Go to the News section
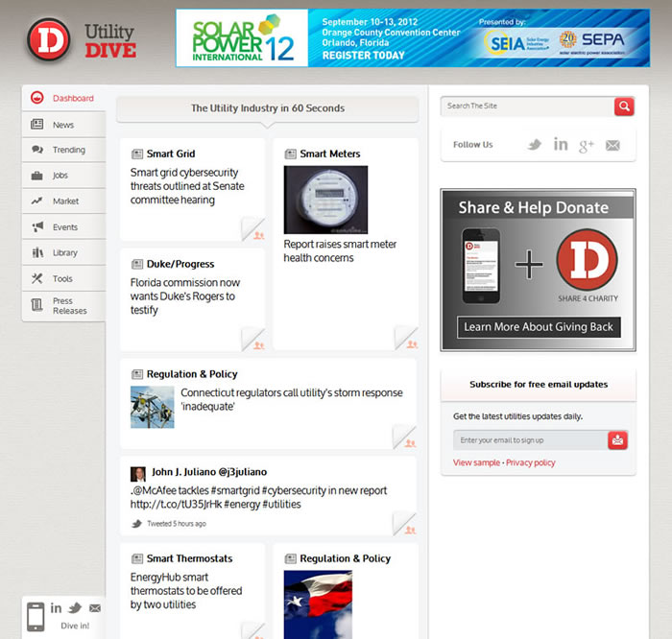The width and height of the screenshot is (672, 639). [x=64, y=125]
